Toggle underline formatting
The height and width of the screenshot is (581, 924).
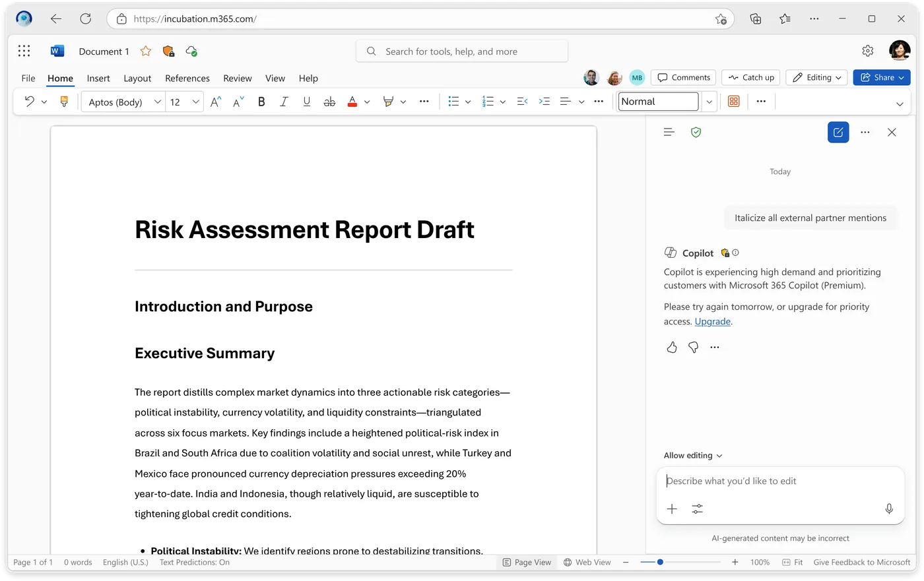(306, 102)
